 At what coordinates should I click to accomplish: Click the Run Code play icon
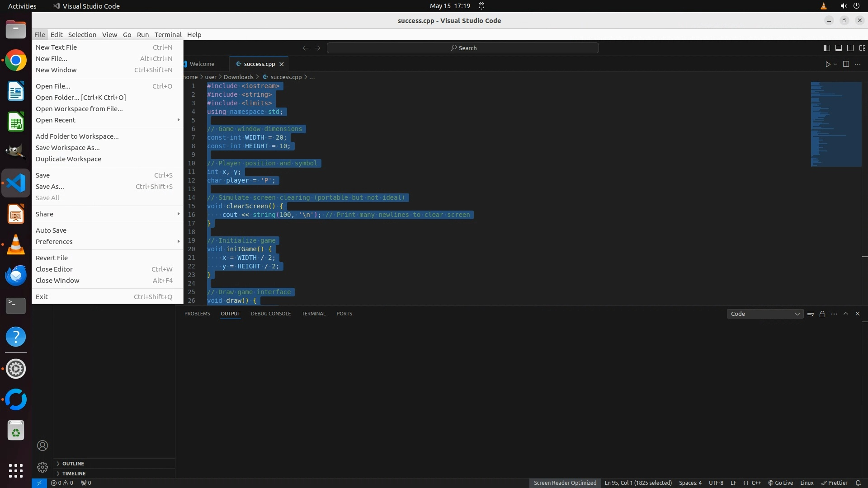[827, 64]
